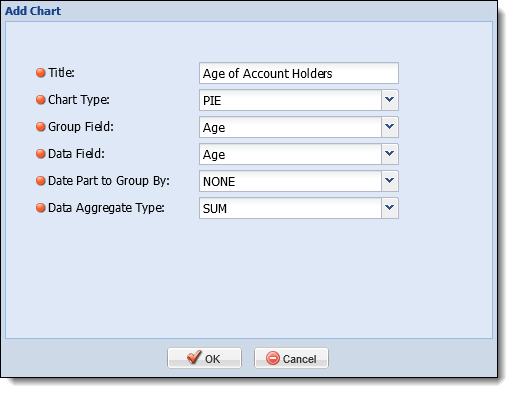Click the red checkmark icon on OK
The height and width of the screenshot is (393, 513).
pos(194,357)
